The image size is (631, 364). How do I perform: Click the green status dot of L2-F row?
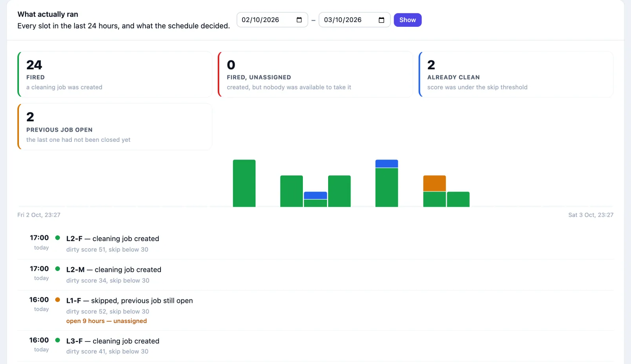(58, 238)
